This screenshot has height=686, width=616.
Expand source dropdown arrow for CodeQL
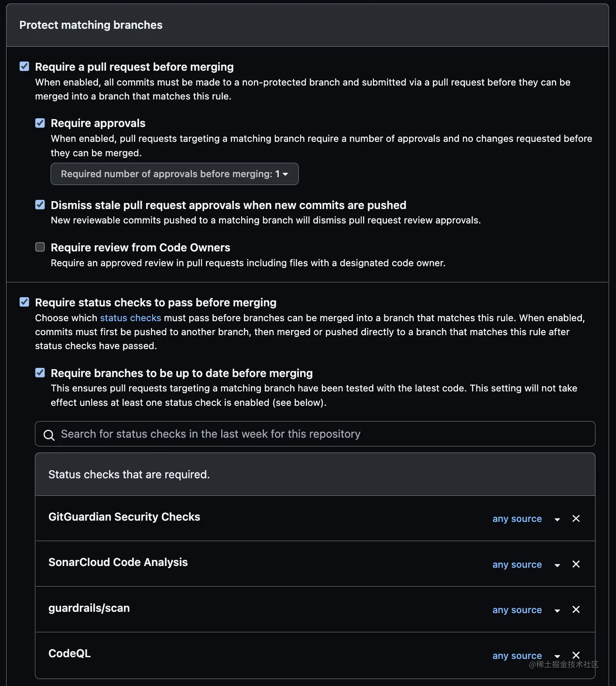point(557,656)
